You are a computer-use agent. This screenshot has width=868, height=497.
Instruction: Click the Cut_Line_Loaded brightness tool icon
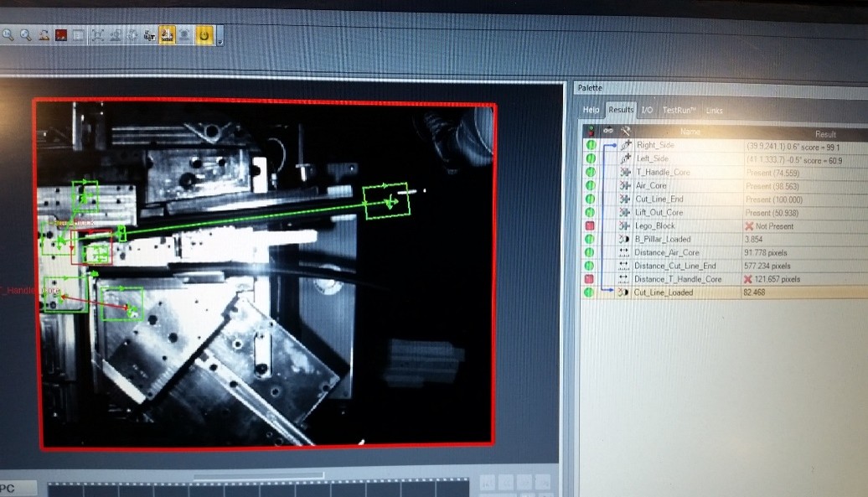coord(623,293)
